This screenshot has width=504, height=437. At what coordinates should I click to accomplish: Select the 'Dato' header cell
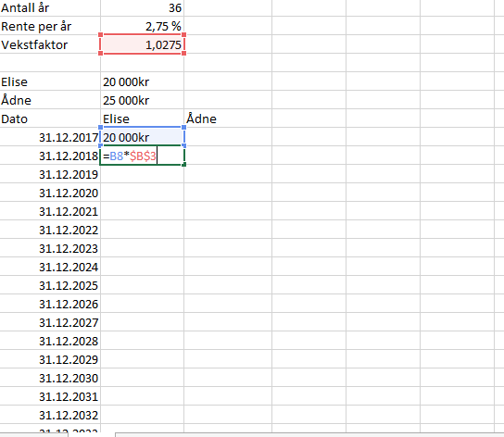[x=50, y=119]
